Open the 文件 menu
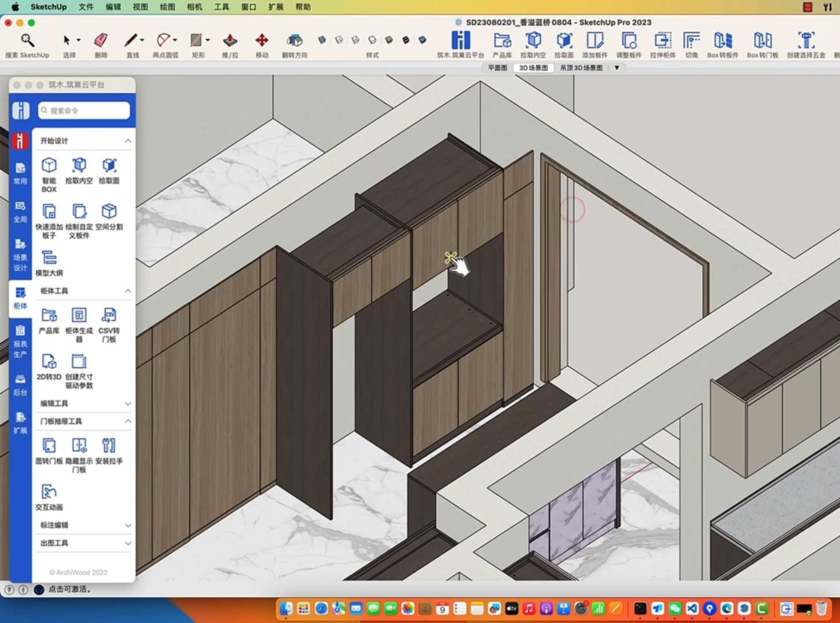The height and width of the screenshot is (623, 840). (86, 7)
